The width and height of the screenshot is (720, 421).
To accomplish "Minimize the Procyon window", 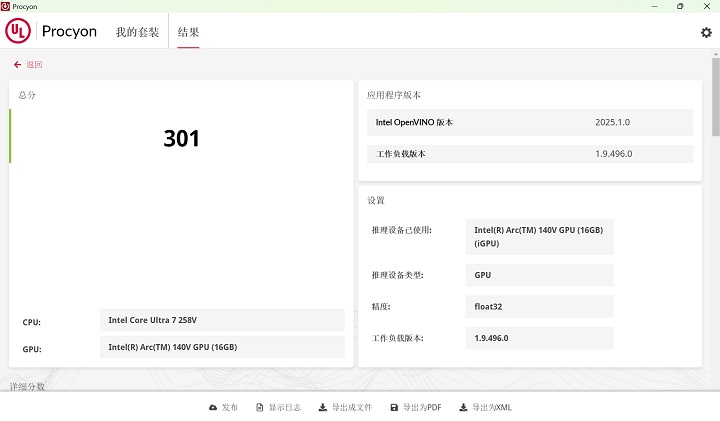I will pos(654,6).
